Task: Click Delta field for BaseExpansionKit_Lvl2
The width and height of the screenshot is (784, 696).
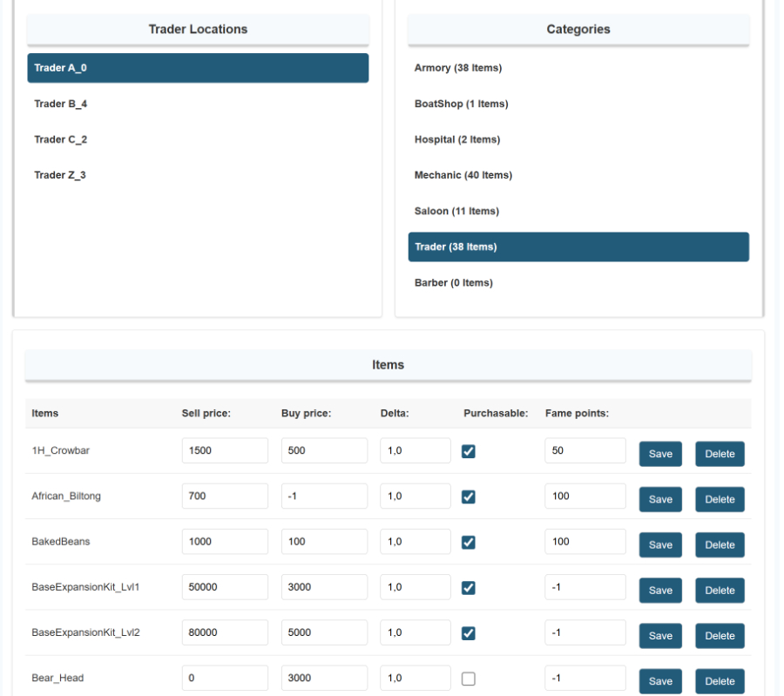Action: coord(416,632)
